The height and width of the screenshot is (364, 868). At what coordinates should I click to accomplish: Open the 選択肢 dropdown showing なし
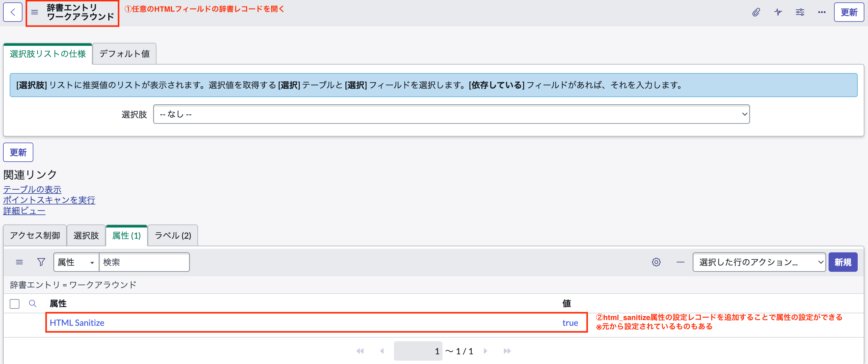[x=451, y=114]
